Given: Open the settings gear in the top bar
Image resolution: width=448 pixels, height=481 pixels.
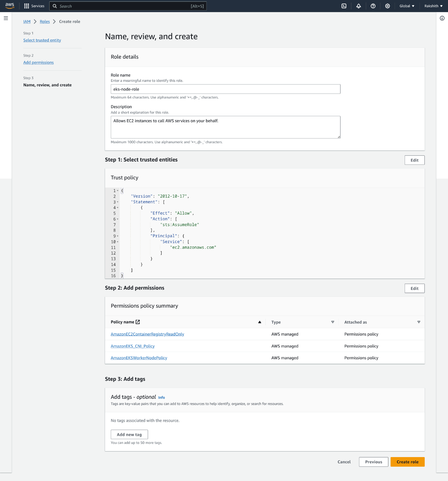Looking at the screenshot, I should click(388, 6).
